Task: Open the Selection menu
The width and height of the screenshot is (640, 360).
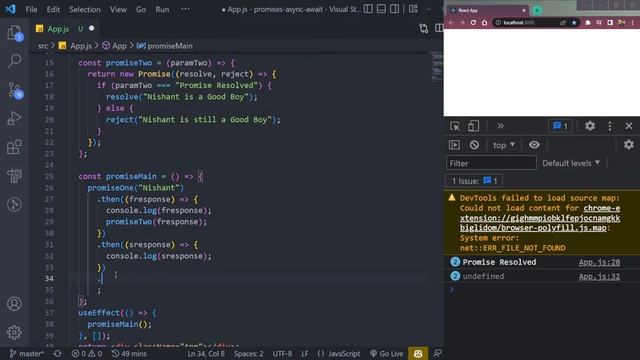Action: point(84,9)
